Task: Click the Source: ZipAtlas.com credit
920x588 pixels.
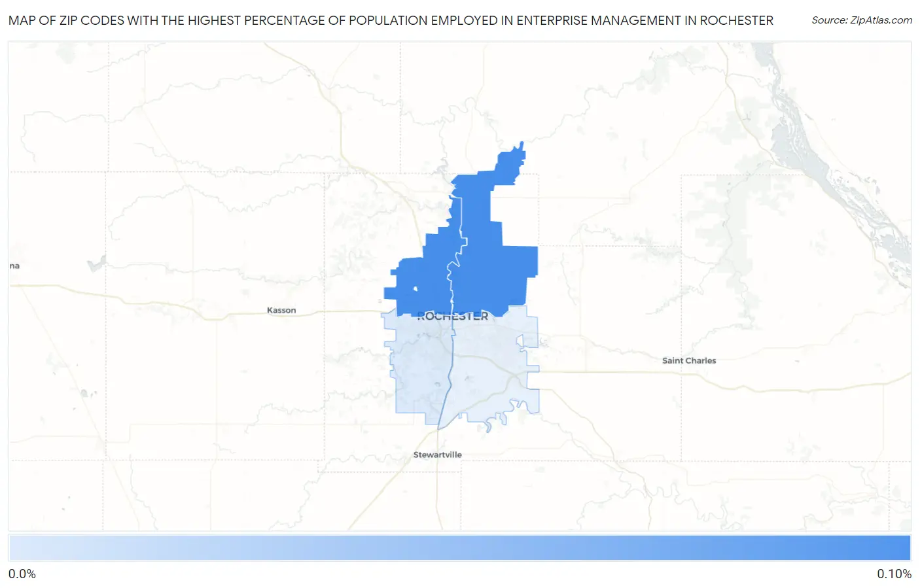Action: [x=862, y=20]
